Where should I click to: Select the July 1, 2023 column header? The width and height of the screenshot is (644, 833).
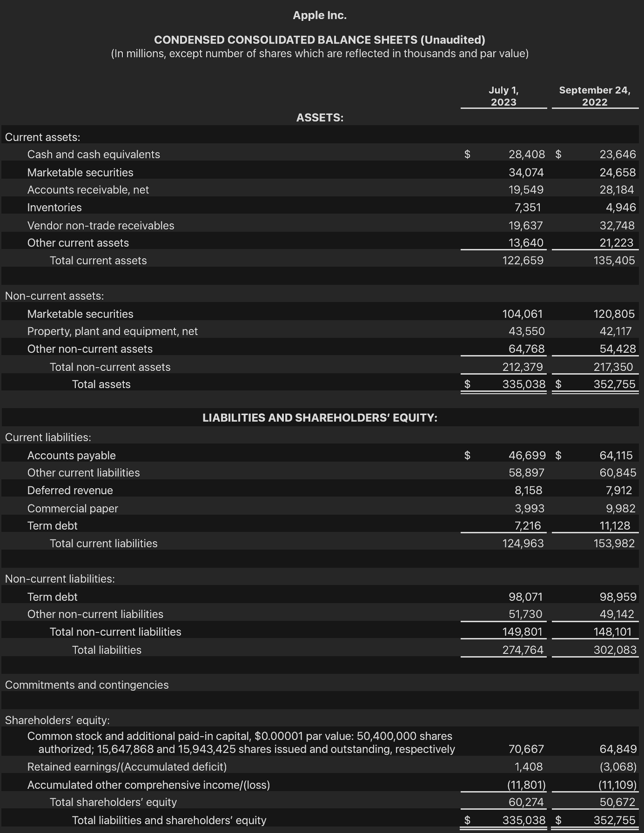coord(503,96)
